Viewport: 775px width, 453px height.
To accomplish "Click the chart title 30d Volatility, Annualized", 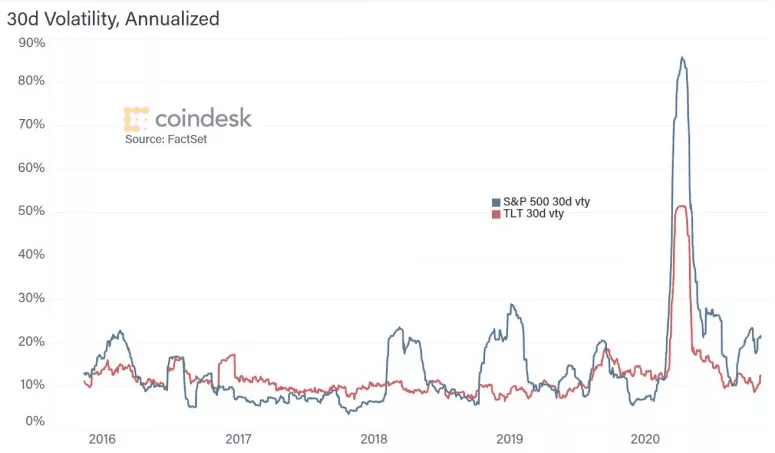I will 113,19.
